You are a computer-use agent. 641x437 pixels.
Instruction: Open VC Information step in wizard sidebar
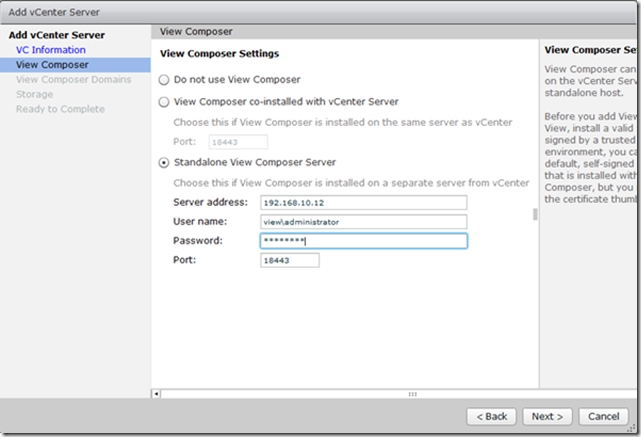51,50
